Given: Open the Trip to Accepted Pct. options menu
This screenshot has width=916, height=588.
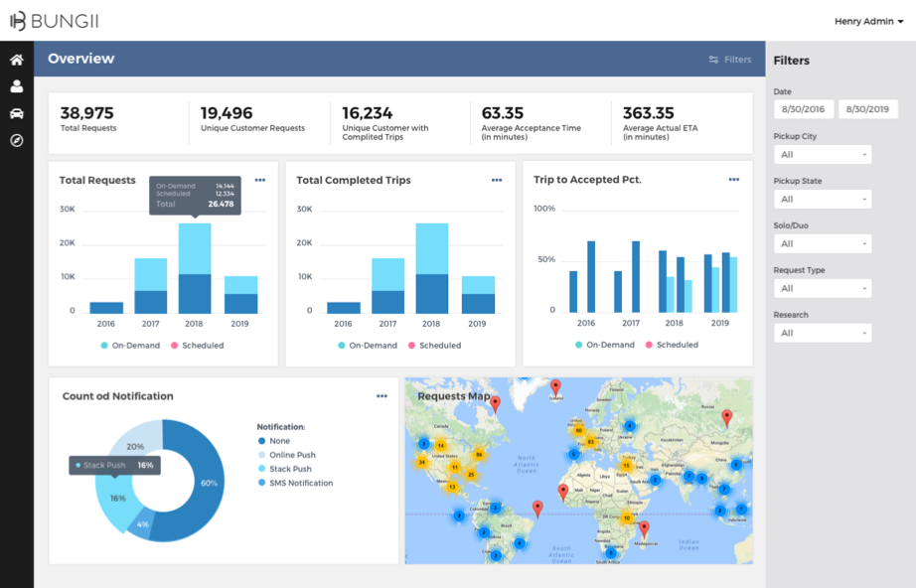Looking at the screenshot, I should 734,180.
